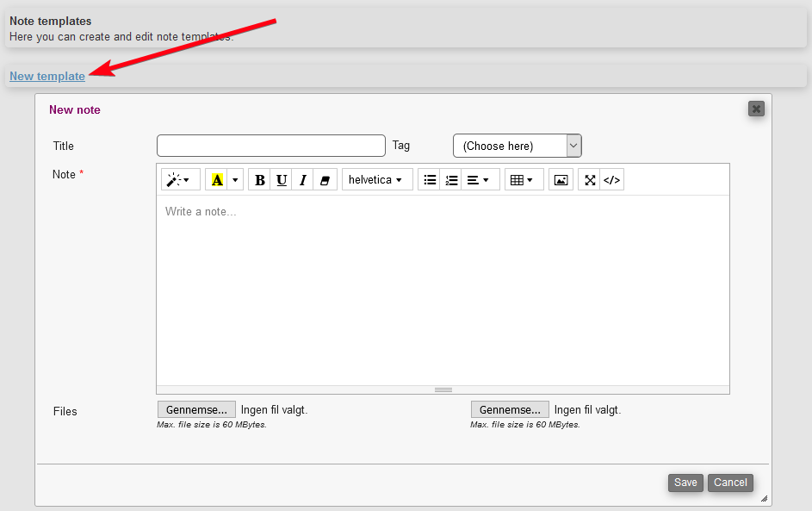Click the eraser clear formatting icon
The height and width of the screenshot is (511, 812).
coord(325,180)
